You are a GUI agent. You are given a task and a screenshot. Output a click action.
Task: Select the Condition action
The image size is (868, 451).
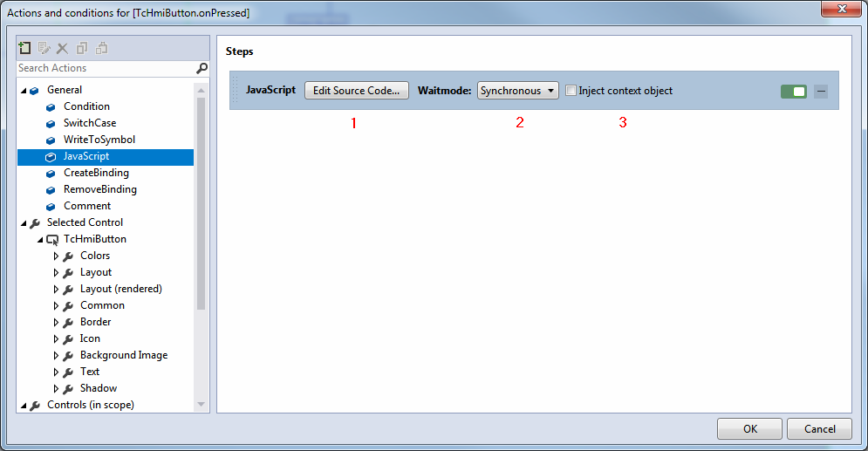[86, 106]
